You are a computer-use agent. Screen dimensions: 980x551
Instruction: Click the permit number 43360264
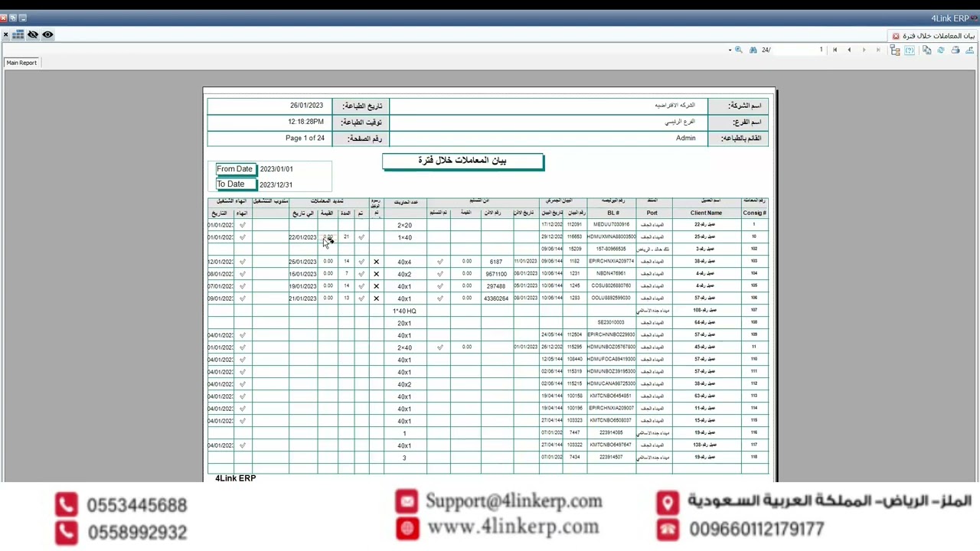(496, 298)
